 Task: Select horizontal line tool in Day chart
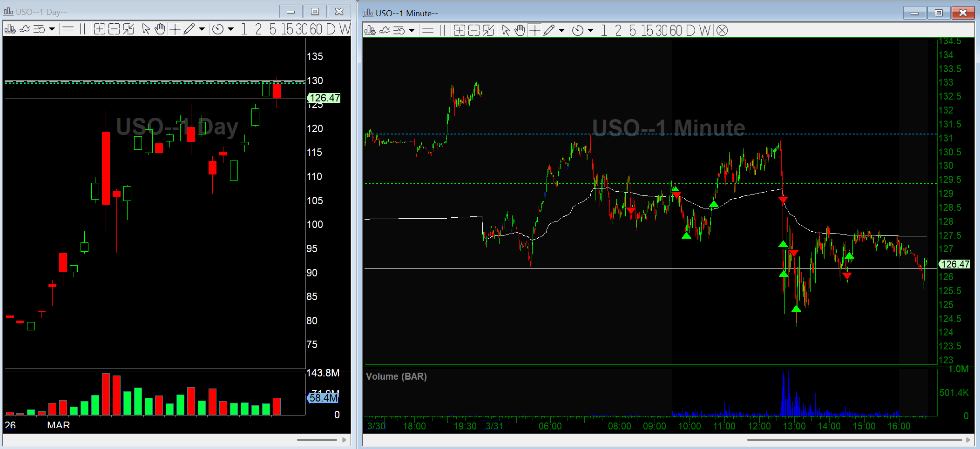[x=68, y=29]
